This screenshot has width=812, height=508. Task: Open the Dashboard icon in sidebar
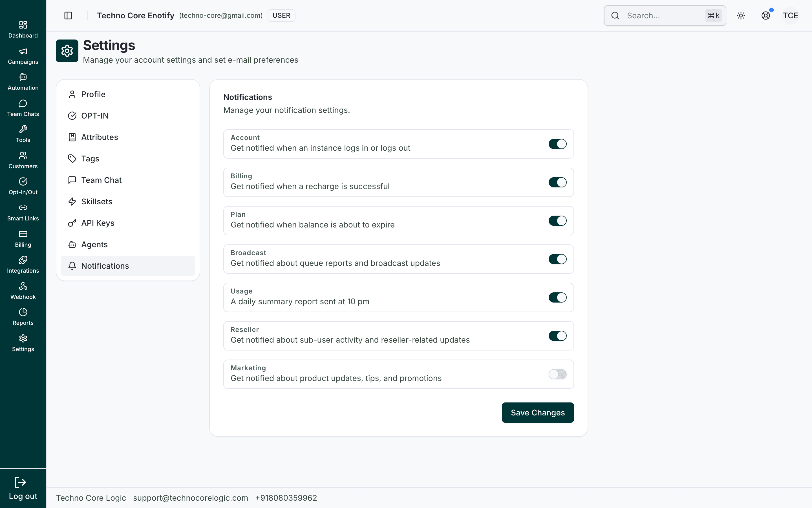click(x=23, y=25)
